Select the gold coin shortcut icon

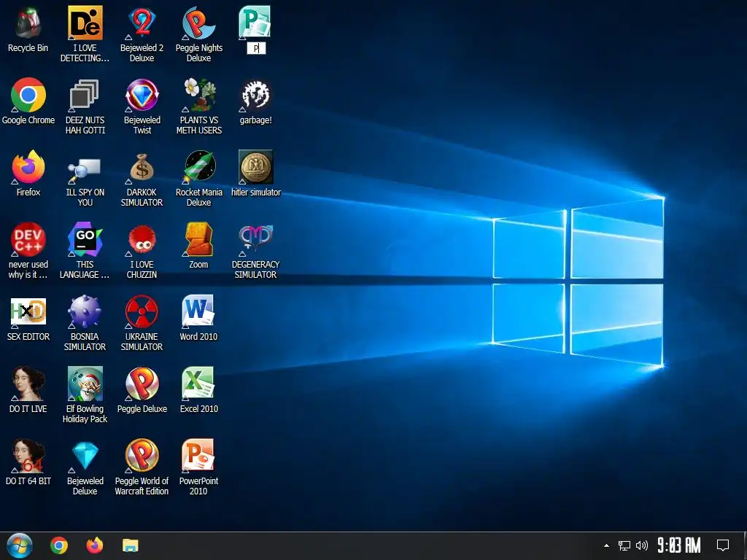point(255,167)
